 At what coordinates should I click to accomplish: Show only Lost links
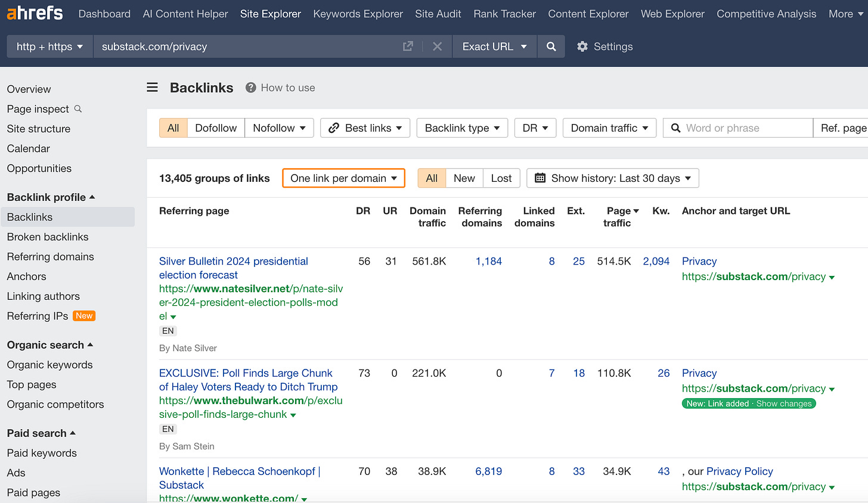pos(501,178)
